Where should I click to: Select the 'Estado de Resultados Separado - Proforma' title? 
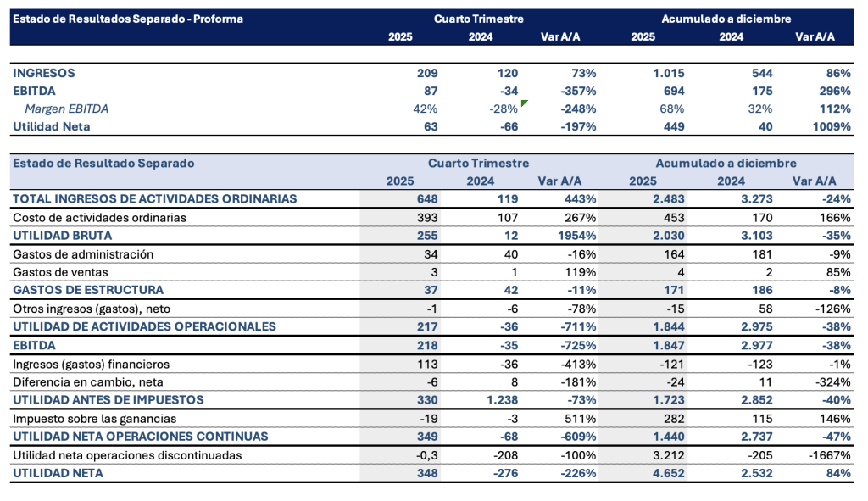click(x=129, y=19)
